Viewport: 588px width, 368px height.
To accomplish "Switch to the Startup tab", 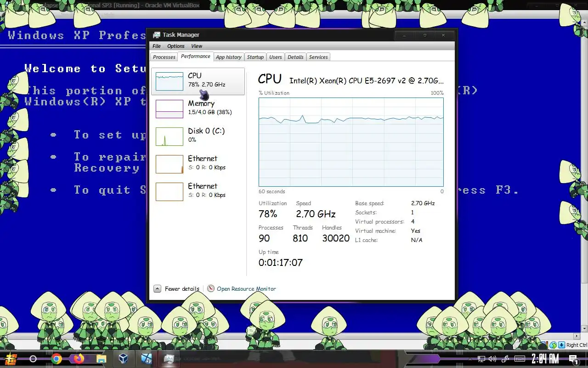I will (x=255, y=57).
